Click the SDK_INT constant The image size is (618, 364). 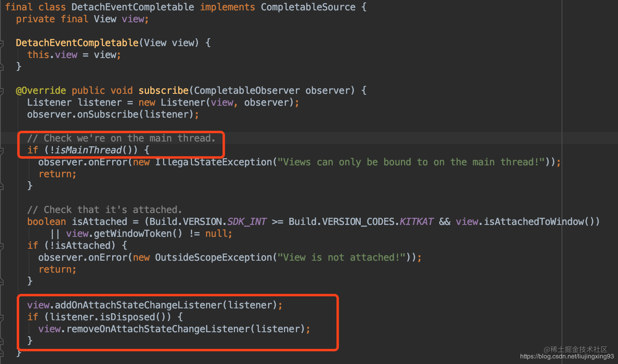click(247, 222)
